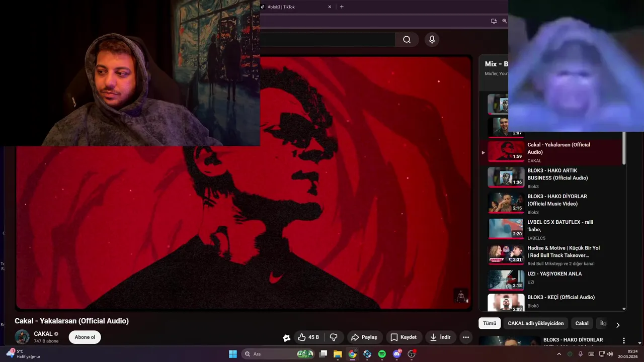This screenshot has height=362, width=644.
Task: Close the #blok3 TikTok tab
Action: (330, 7)
